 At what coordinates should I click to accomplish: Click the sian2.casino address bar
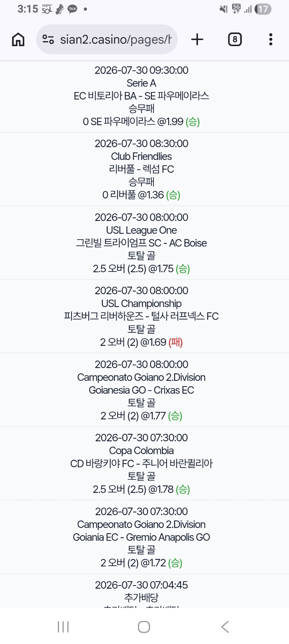[x=107, y=39]
